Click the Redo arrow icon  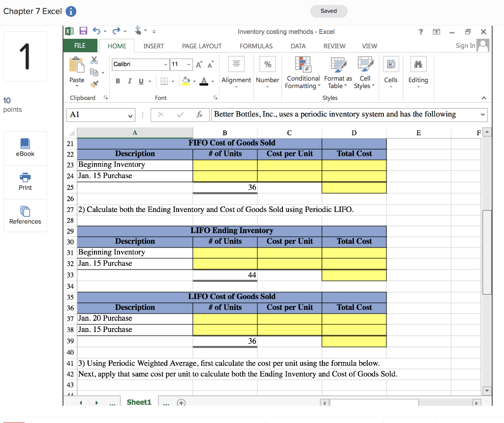coord(116,31)
